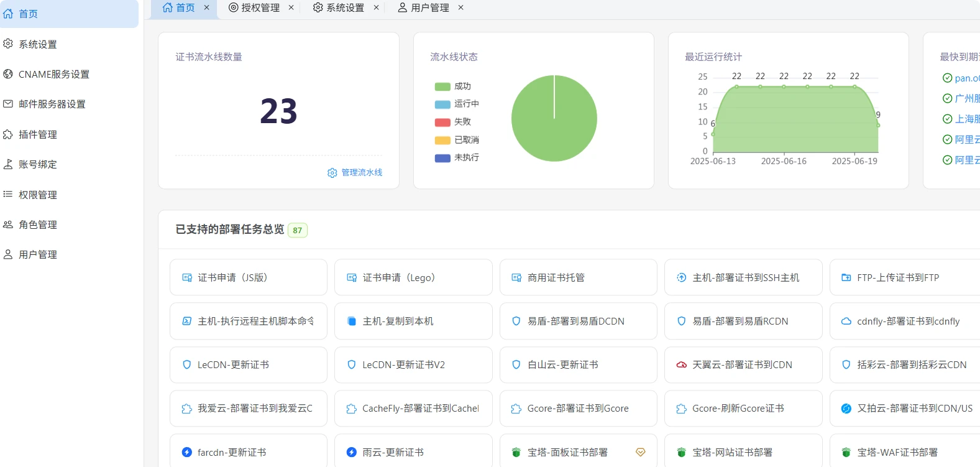
Task: Click the FTP-上传证书到FTP folder icon
Action: 846,277
